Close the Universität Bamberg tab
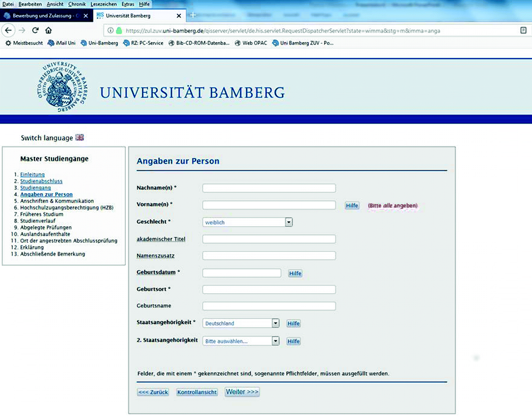This screenshot has width=532, height=419. (179, 16)
